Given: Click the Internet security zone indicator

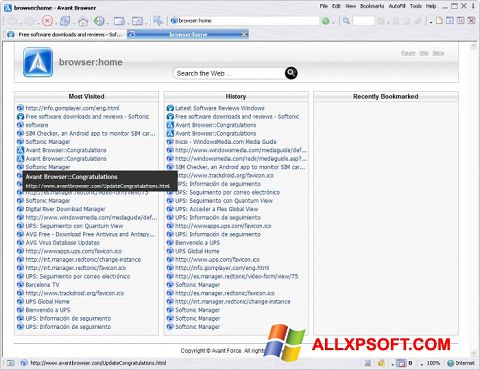Looking at the screenshot, I should click(461, 363).
